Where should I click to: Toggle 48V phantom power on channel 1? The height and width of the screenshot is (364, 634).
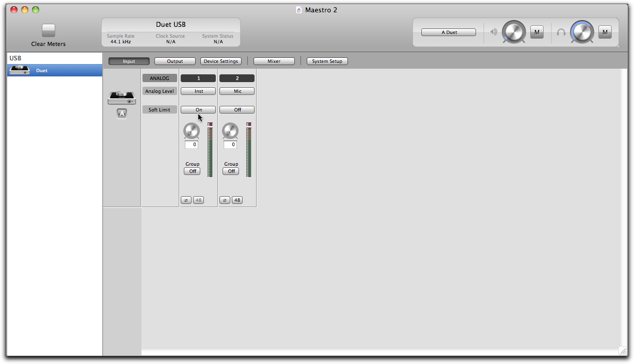coord(198,200)
